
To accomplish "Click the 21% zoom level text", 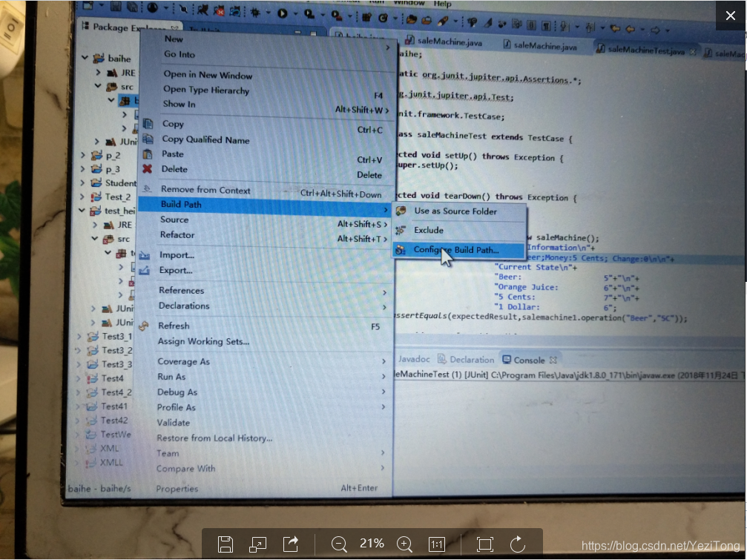I will coord(372,544).
